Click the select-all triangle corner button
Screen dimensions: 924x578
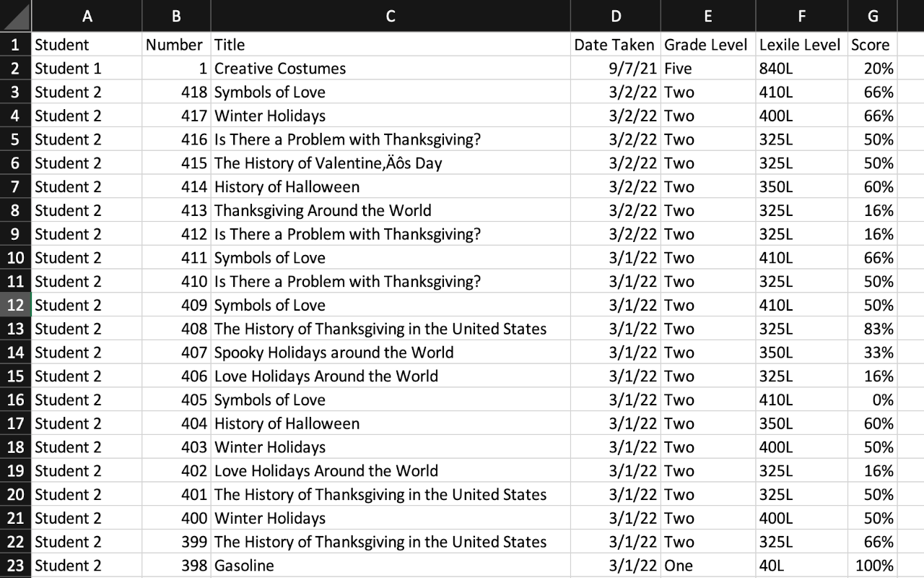14,15
